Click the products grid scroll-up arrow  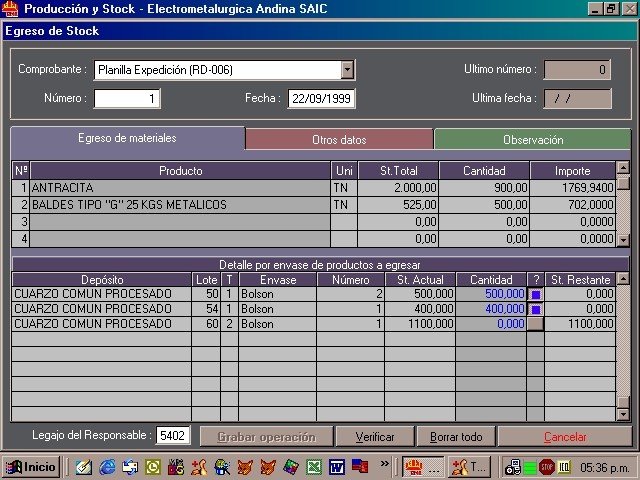(x=623, y=167)
